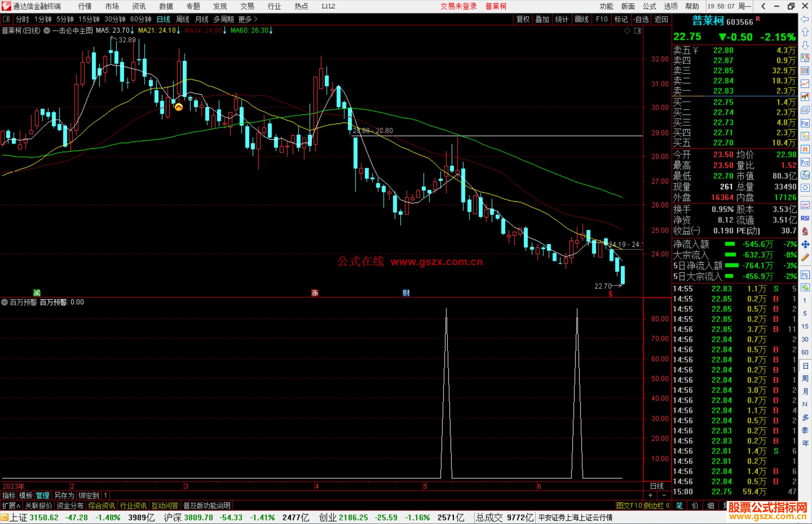
Task: Open the F10 info icon in sidebar
Action: [805, 123]
